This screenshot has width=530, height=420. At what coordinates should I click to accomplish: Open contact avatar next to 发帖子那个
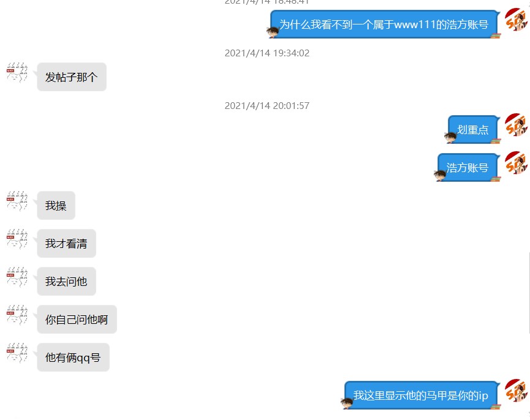coord(17,73)
